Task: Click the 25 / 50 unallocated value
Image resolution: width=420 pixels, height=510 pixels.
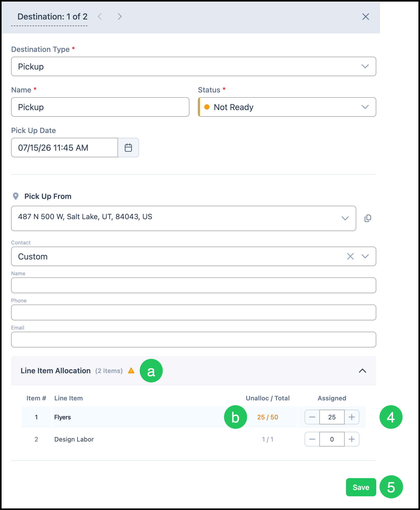Action: point(268,417)
